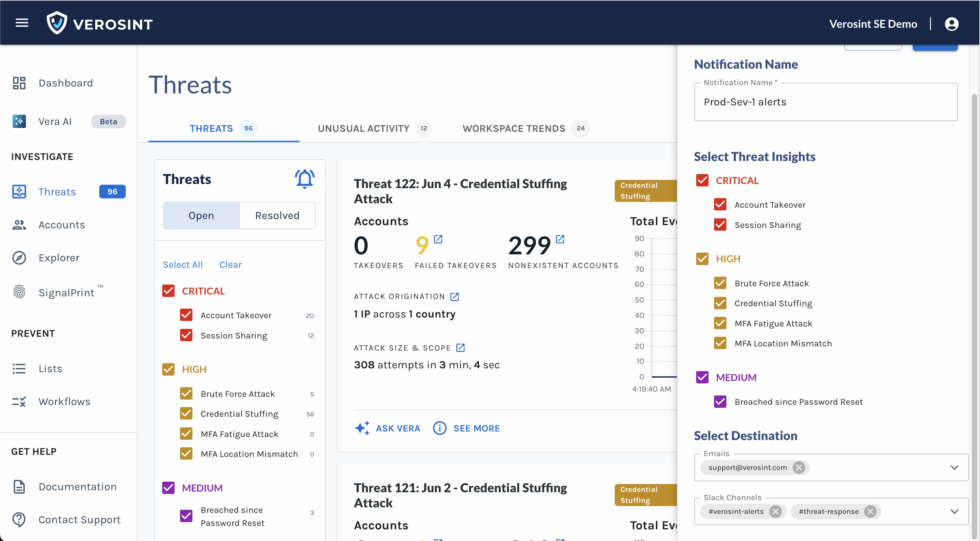Click the notification bell icon in Threats panel
The height and width of the screenshot is (541, 980).
click(x=304, y=179)
